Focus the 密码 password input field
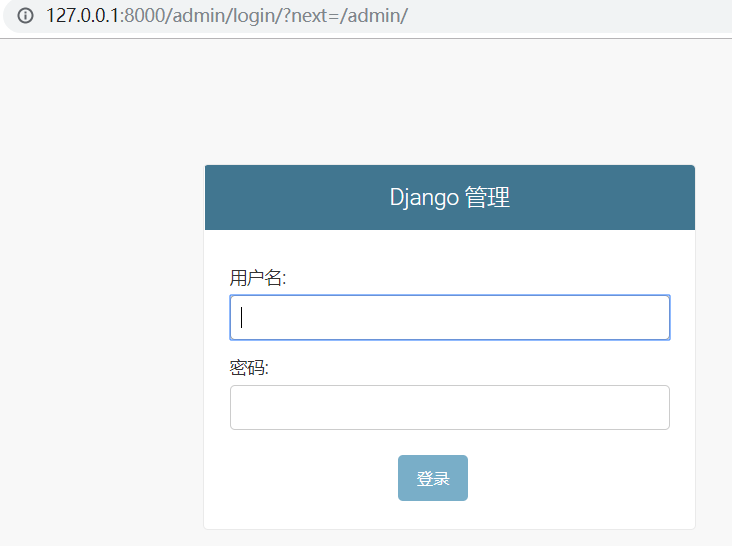The image size is (732, 546). point(450,407)
